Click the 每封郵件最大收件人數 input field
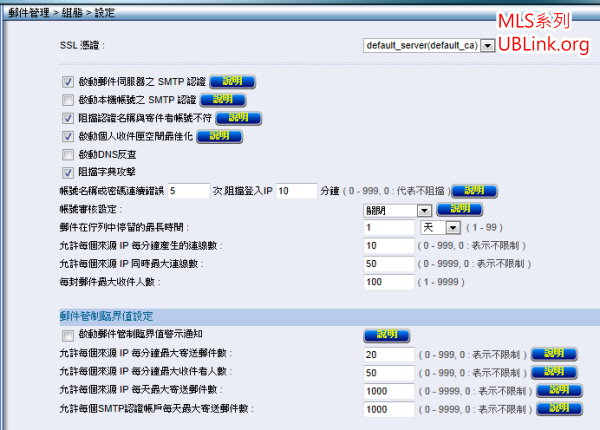 [x=388, y=282]
